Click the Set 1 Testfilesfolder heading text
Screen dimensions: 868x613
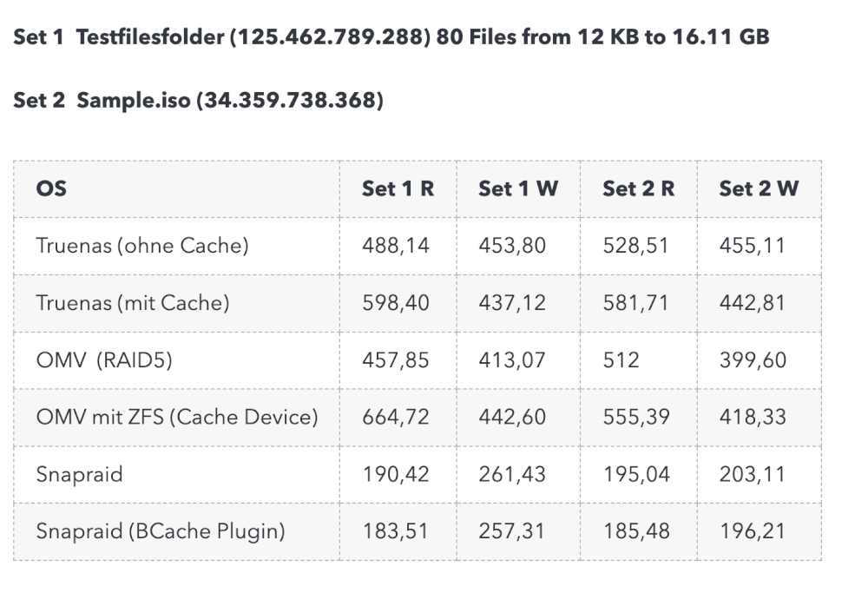pos(391,37)
